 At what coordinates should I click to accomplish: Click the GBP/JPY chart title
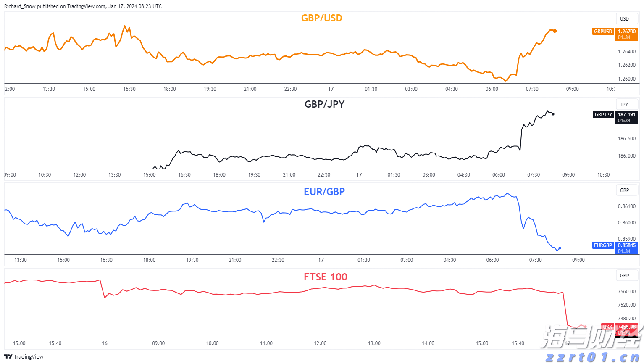[324, 104]
